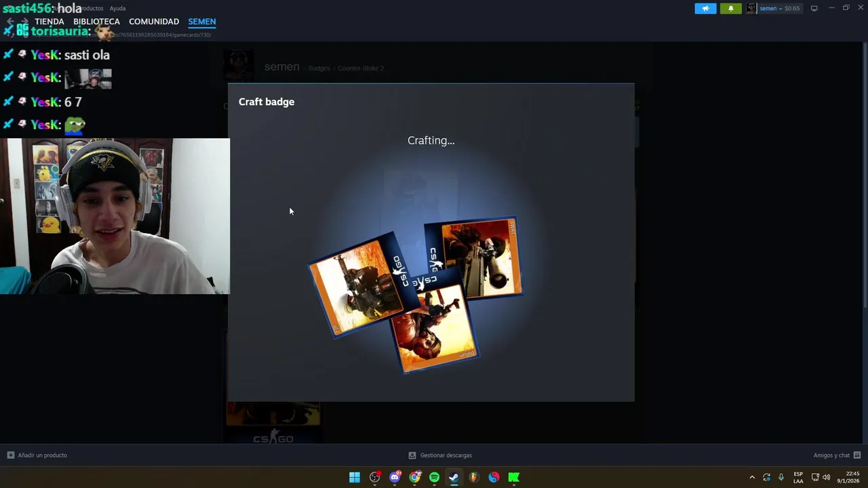The width and height of the screenshot is (868, 488).
Task: Open Discord from the taskbar
Action: (x=395, y=477)
